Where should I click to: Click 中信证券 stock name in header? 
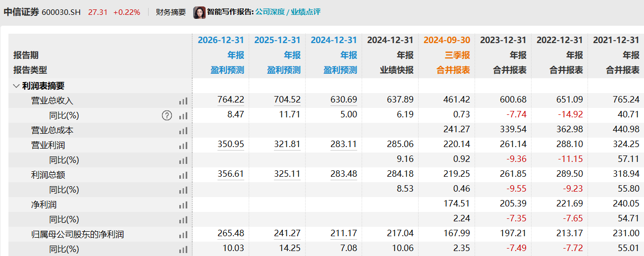(21, 12)
